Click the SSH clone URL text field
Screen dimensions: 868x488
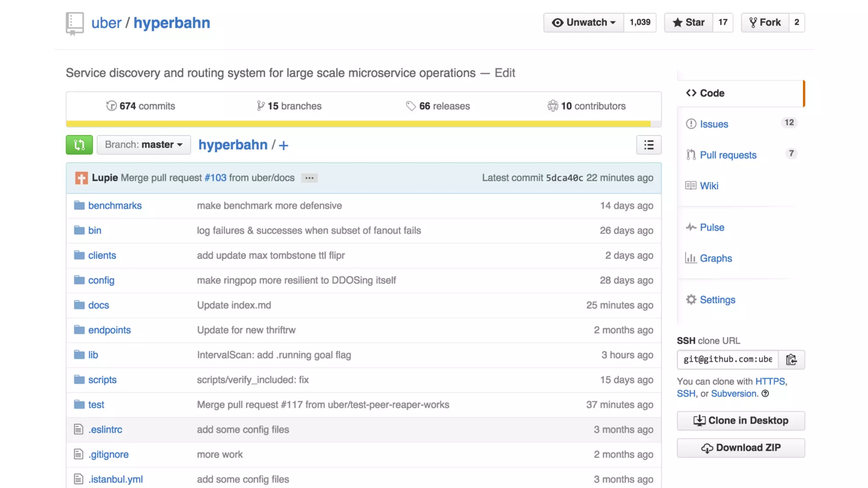coord(727,360)
